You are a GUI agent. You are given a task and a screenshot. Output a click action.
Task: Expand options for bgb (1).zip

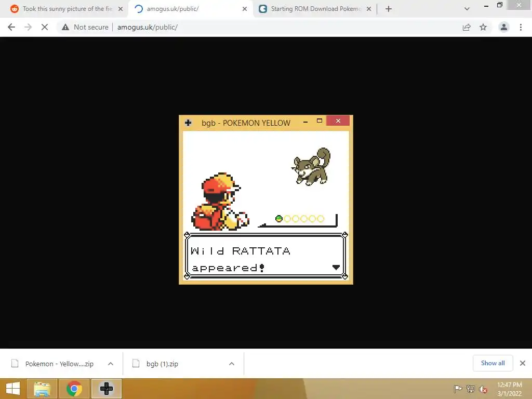232,364
